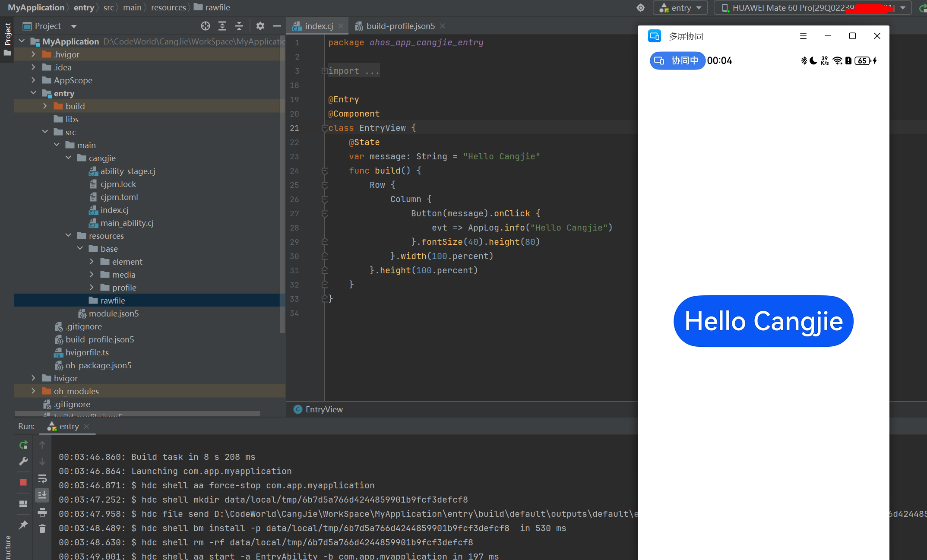Click the hamburger menu in 多屏协同 window
Image resolution: width=927 pixels, height=560 pixels.
803,36
